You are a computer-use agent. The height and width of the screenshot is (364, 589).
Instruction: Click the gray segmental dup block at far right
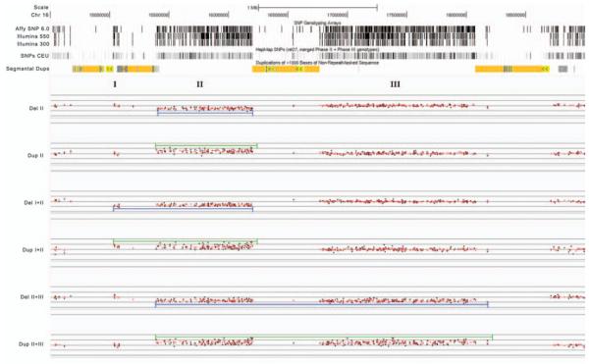pos(562,69)
